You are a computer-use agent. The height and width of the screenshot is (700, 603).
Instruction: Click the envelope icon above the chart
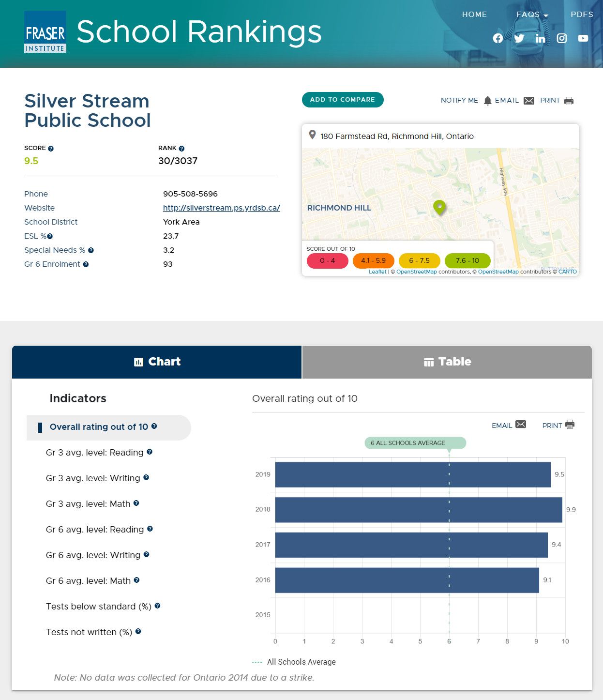pos(521,425)
